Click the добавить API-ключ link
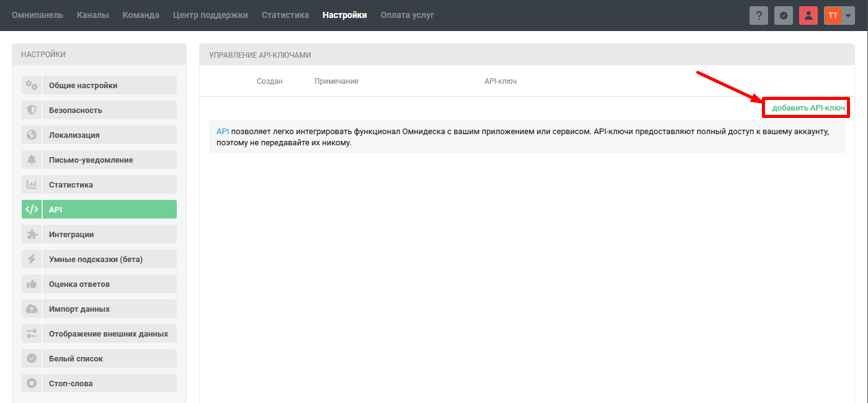The image size is (868, 403). coord(808,108)
